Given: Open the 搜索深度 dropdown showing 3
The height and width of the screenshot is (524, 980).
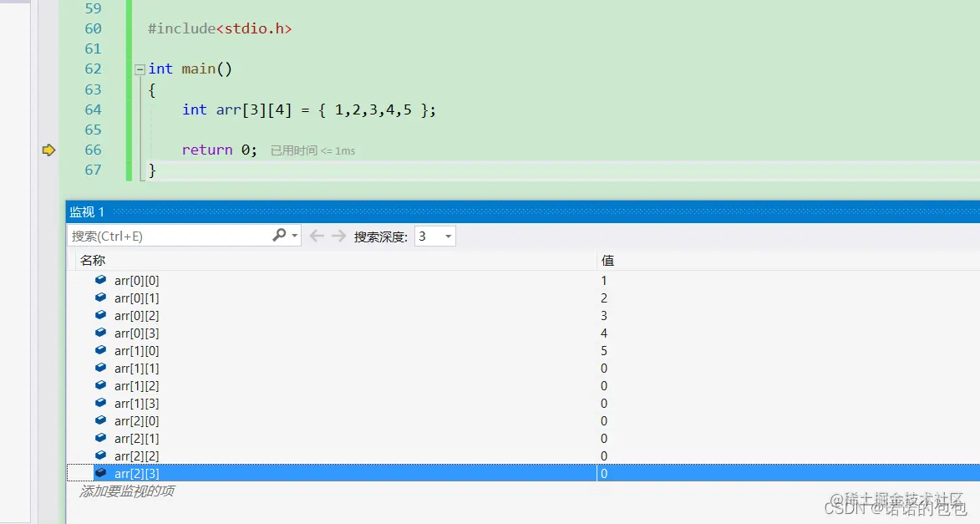Looking at the screenshot, I should point(435,236).
